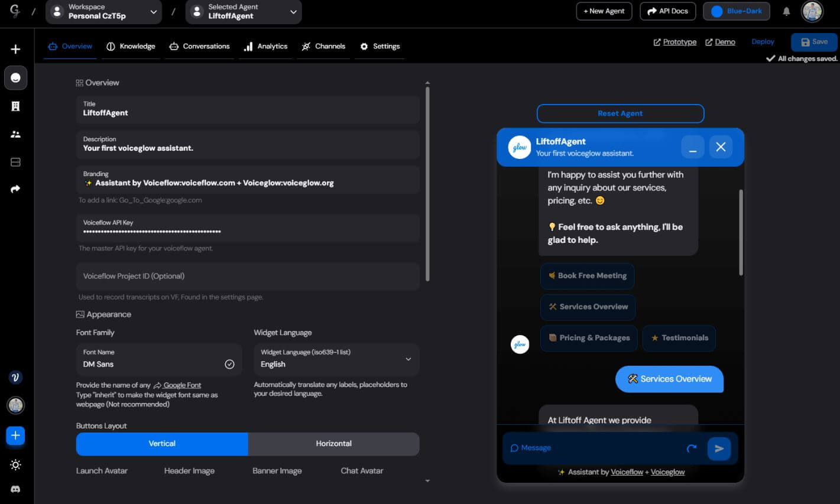The image size is (840, 504).
Task: Click the Save button
Action: [x=814, y=42]
